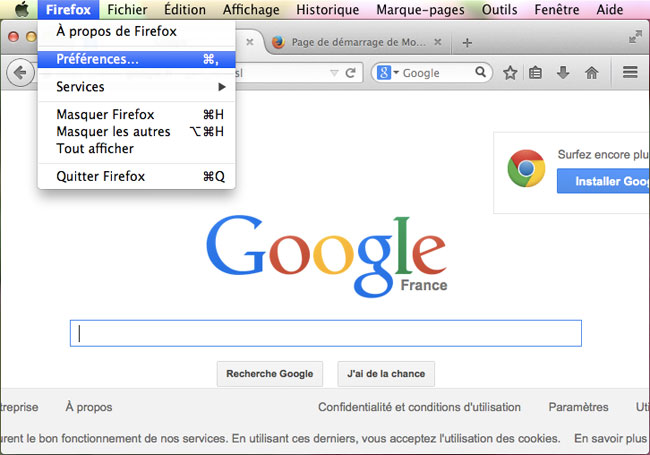This screenshot has width=650, height=455.
Task: Click En savoir plus cookie link
Action: tap(610, 438)
